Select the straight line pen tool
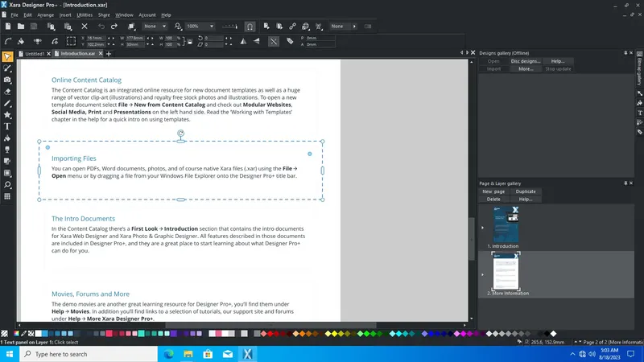This screenshot has height=362, width=644. 7,104
